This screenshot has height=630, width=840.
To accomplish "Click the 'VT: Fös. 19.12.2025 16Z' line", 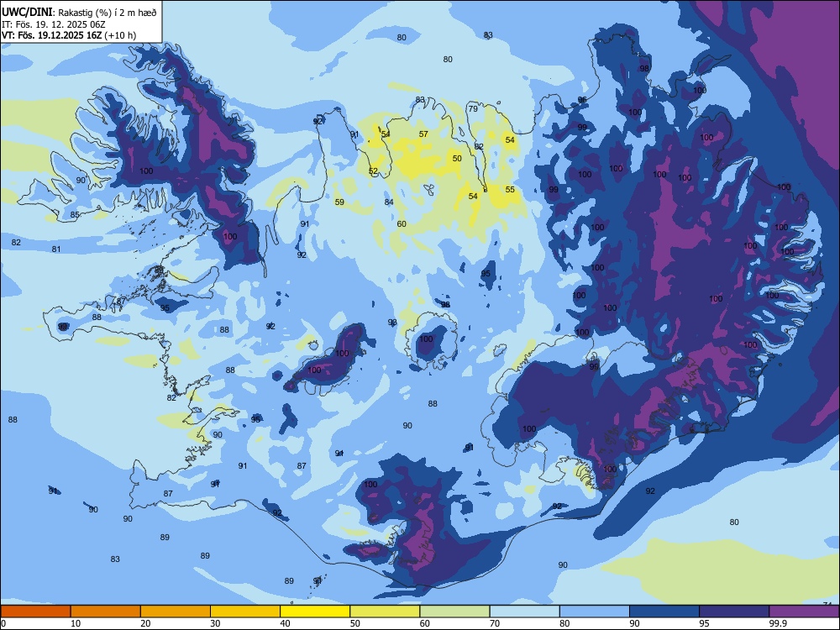I will coord(51,35).
